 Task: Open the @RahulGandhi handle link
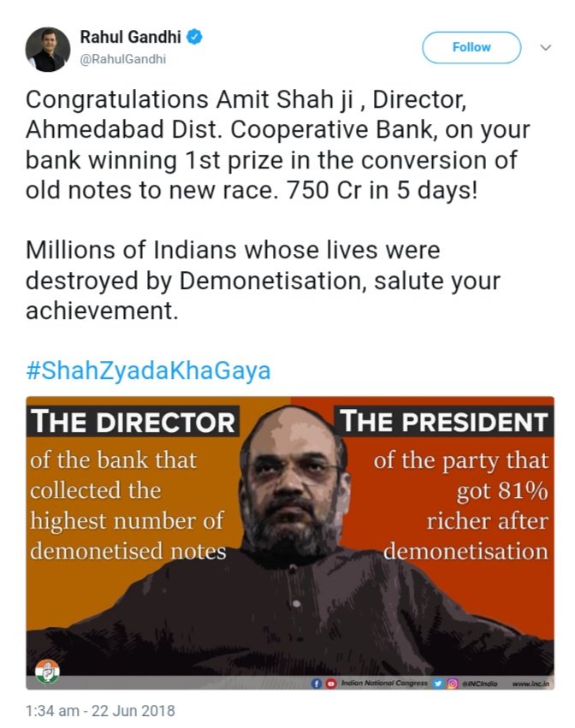(x=123, y=59)
